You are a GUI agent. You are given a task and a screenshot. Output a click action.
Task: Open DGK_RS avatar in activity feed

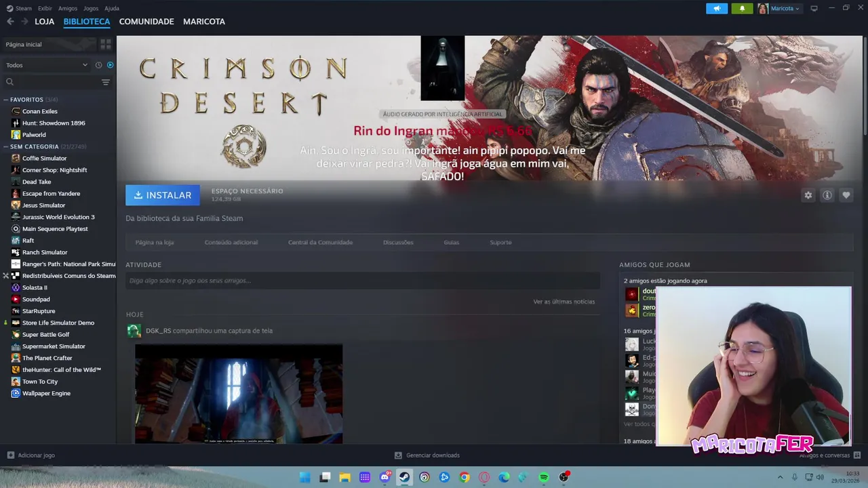tap(134, 331)
